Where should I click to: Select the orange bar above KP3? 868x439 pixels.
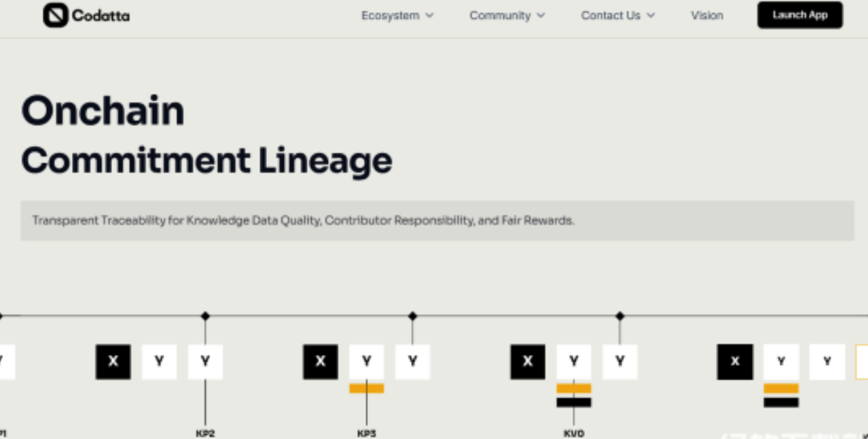(x=367, y=389)
